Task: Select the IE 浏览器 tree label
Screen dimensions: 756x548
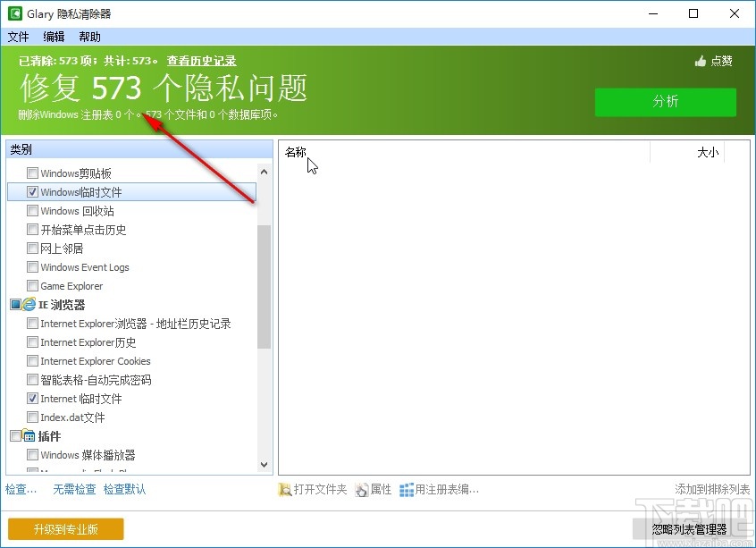Action: coord(62,305)
